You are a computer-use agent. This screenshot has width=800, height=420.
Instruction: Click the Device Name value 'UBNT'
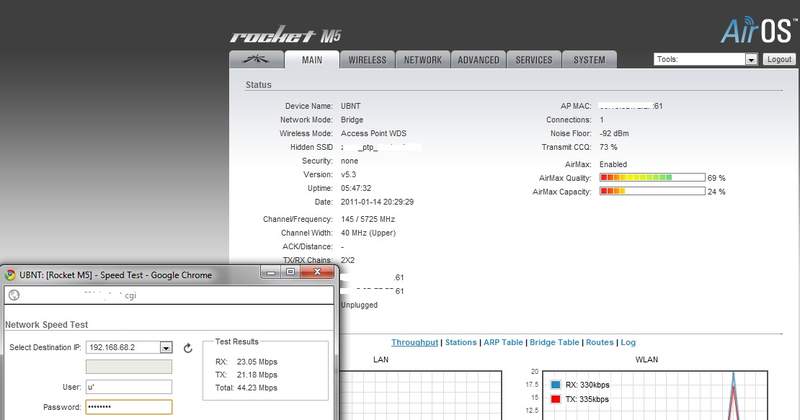(x=351, y=106)
